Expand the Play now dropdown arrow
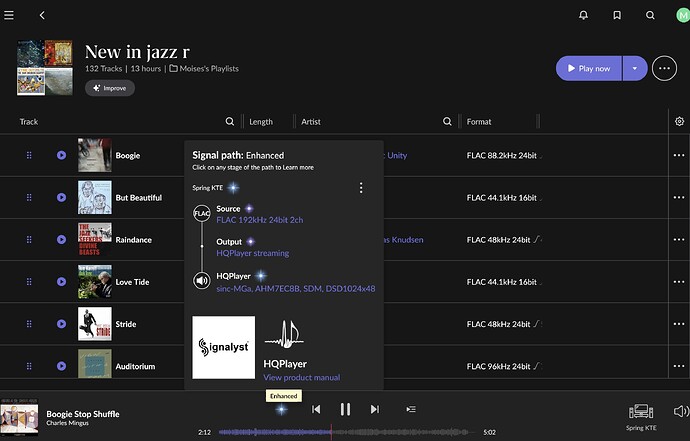The height and width of the screenshot is (441, 690). 635,68
